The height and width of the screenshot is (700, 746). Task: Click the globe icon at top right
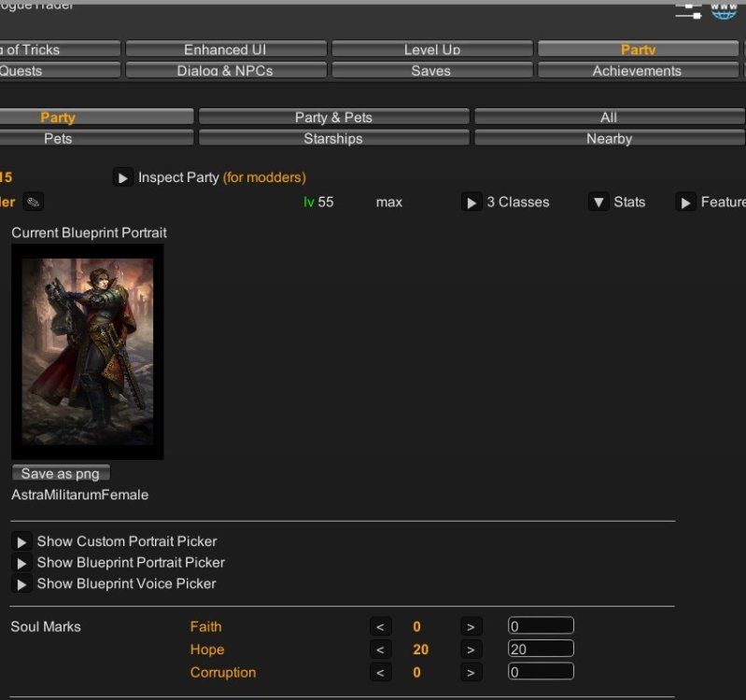click(724, 10)
